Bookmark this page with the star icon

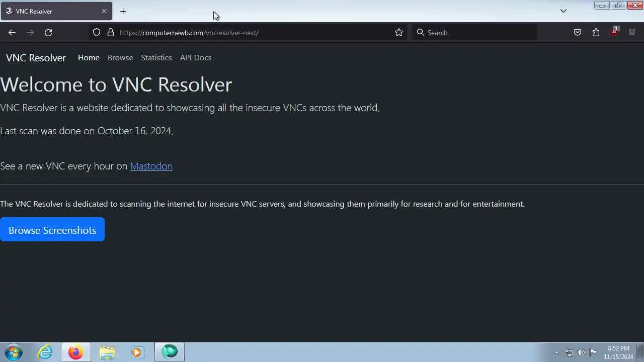[399, 33]
